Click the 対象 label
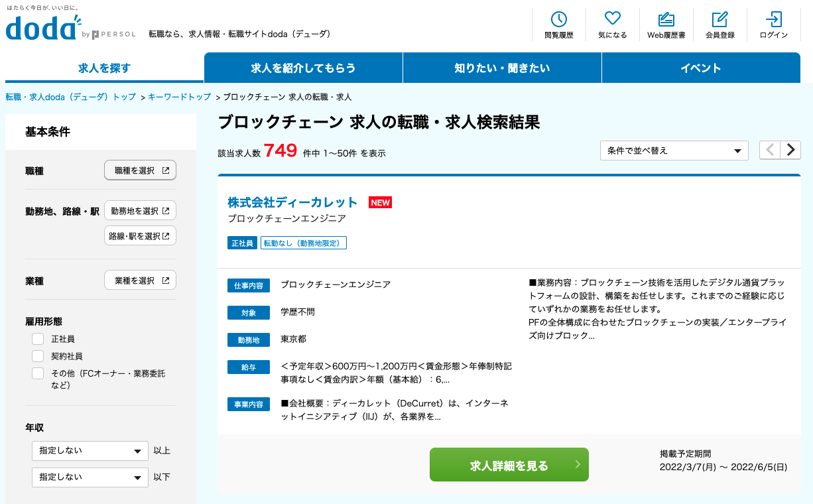 (249, 313)
